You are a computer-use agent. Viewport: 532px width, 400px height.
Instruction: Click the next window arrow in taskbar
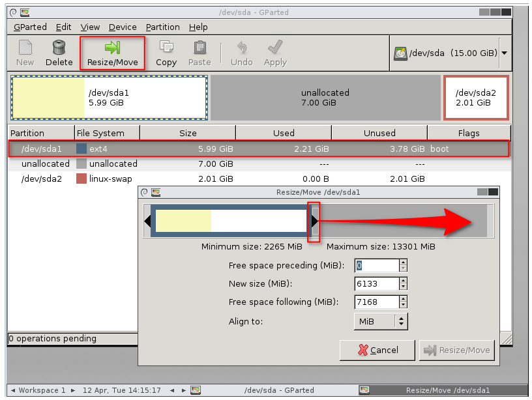184,390
